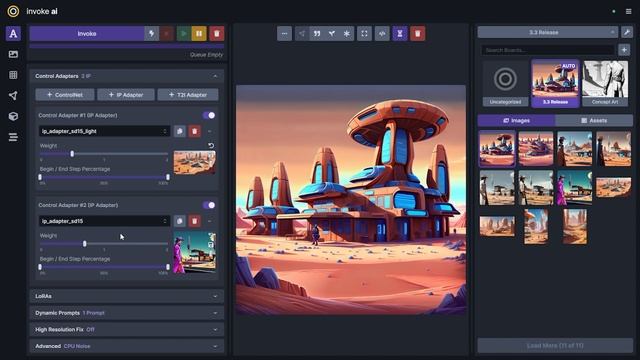Screen dimensions: 640x360
Task: Click the lightning bolt queue-front button
Action: 151,33
